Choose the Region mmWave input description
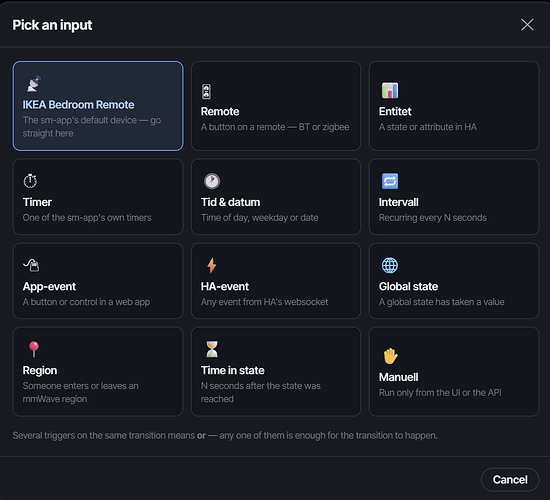Viewport: 550px width, 500px height. click(x=81, y=392)
